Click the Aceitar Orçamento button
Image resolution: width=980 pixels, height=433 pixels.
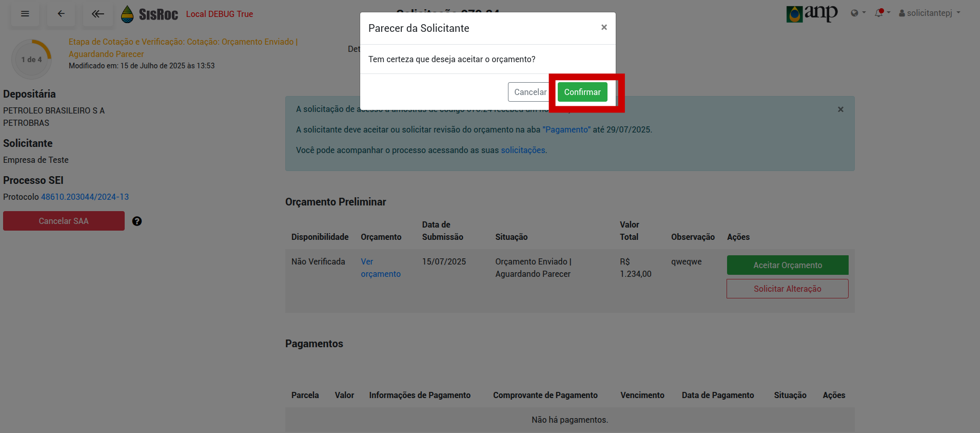[x=787, y=265]
